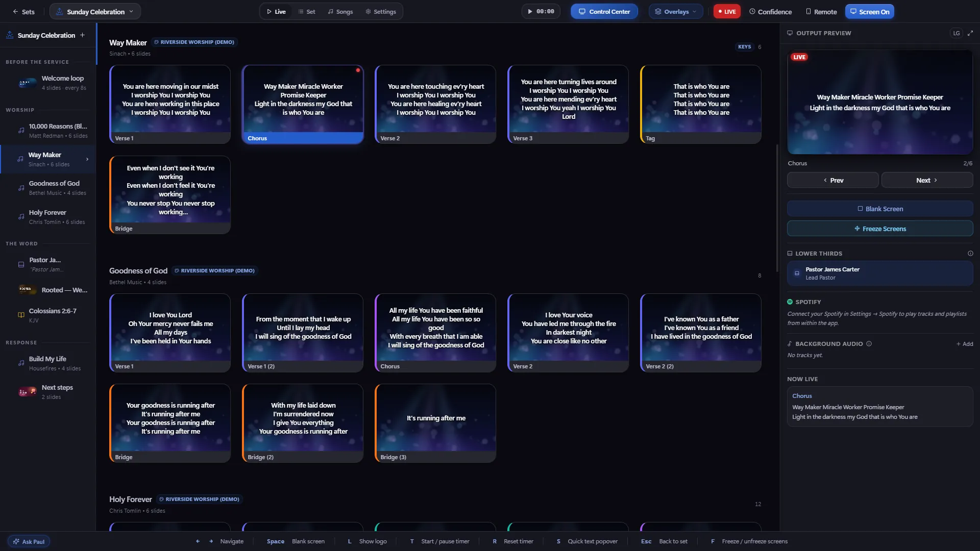Show Way Maker Bridge slide
This screenshot has width=980, height=551.
[170, 195]
